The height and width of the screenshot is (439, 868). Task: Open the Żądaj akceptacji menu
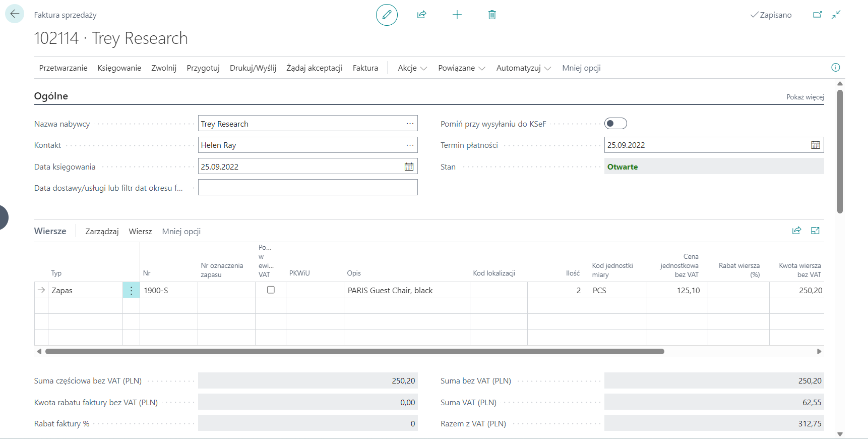pyautogui.click(x=315, y=68)
